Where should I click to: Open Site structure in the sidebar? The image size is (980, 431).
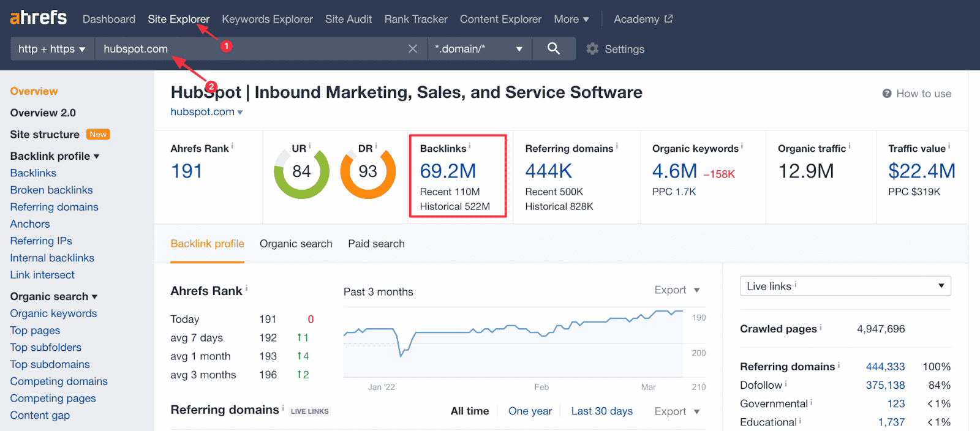click(45, 134)
